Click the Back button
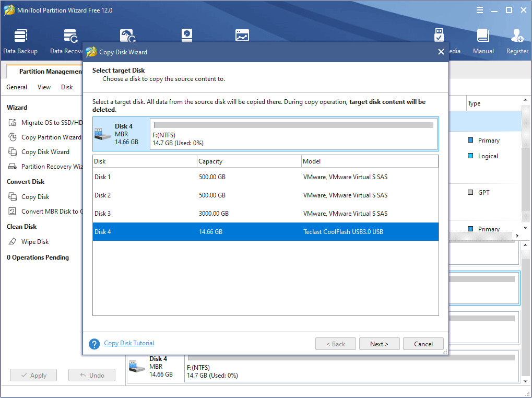The height and width of the screenshot is (398, 532). coord(336,344)
